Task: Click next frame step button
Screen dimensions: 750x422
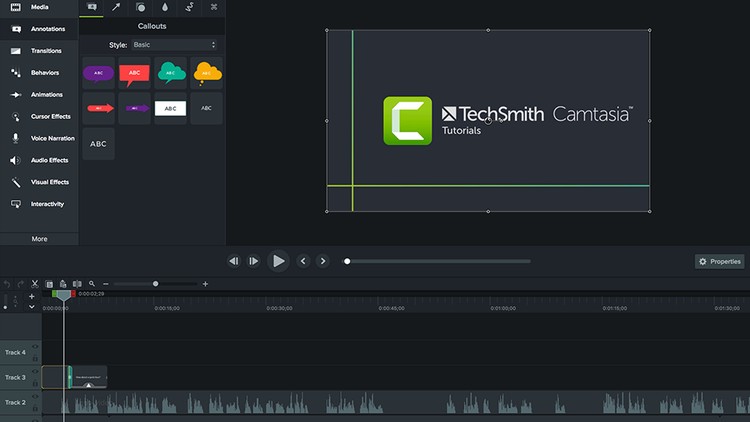Action: tap(254, 261)
